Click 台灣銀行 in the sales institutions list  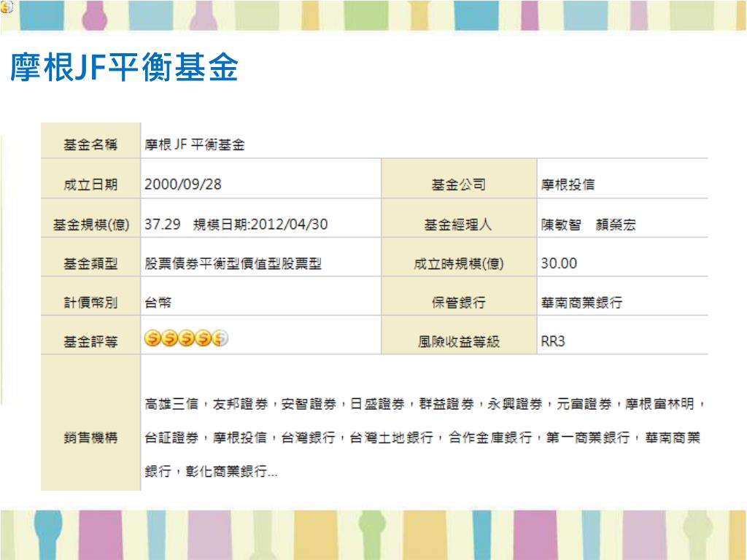309,437
